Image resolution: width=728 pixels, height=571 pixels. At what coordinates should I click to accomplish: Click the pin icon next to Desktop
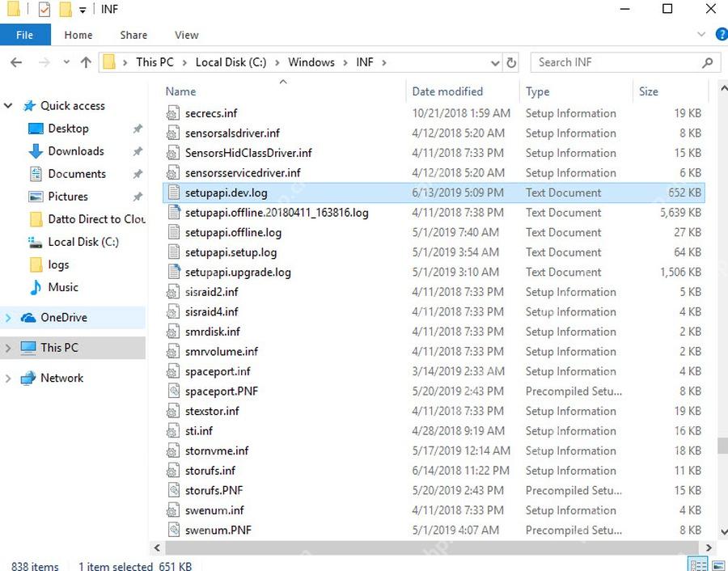[x=138, y=129]
